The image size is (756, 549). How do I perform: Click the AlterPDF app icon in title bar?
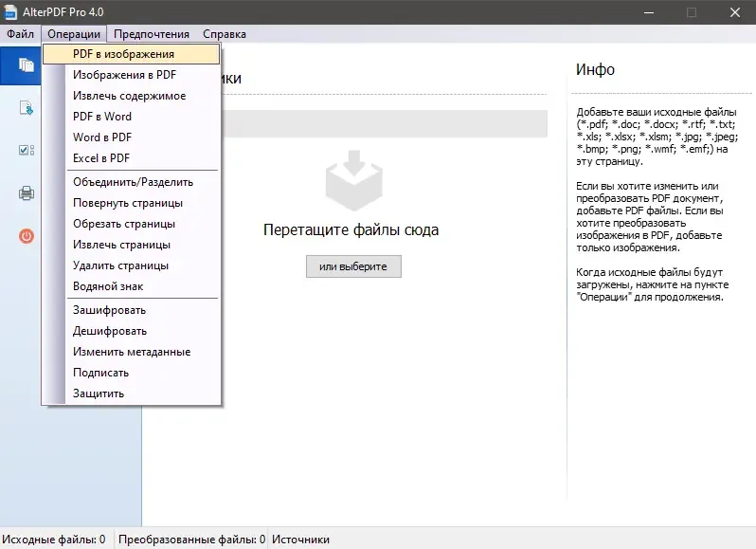pyautogui.click(x=10, y=12)
